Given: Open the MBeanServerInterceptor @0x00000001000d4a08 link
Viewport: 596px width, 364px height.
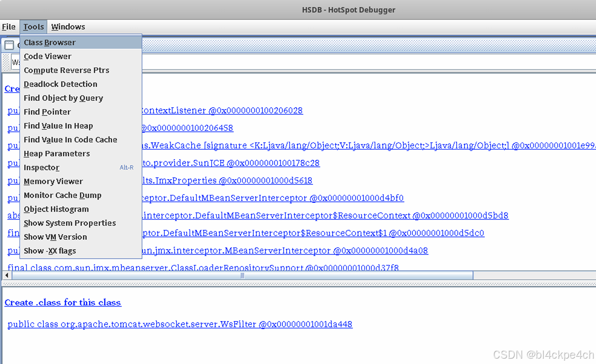Looking at the screenshot, I should 285,251.
